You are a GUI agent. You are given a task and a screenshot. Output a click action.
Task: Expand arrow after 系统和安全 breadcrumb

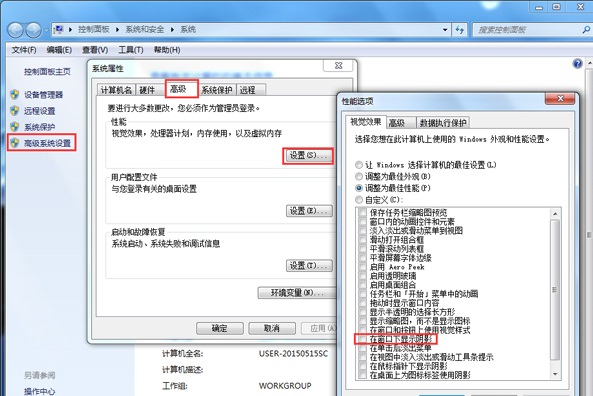point(172,30)
